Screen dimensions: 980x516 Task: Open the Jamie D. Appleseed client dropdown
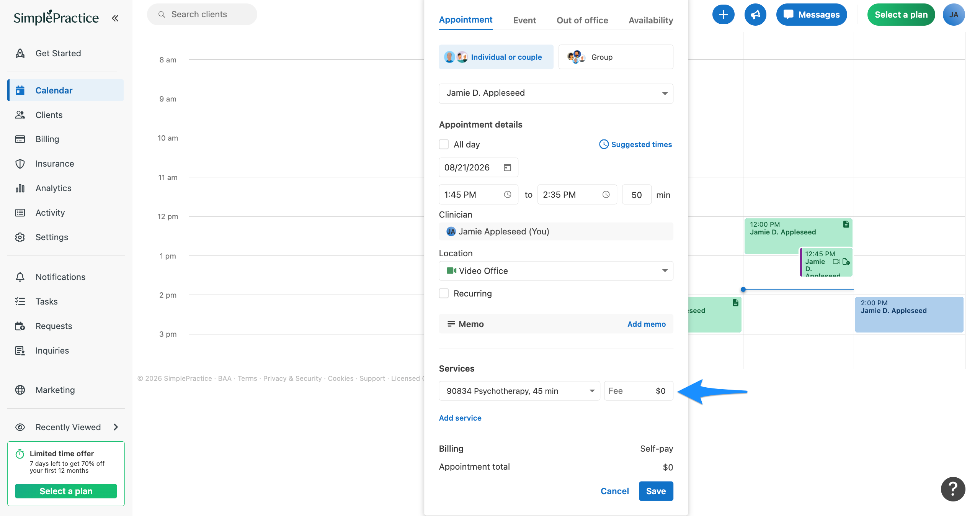(556, 93)
